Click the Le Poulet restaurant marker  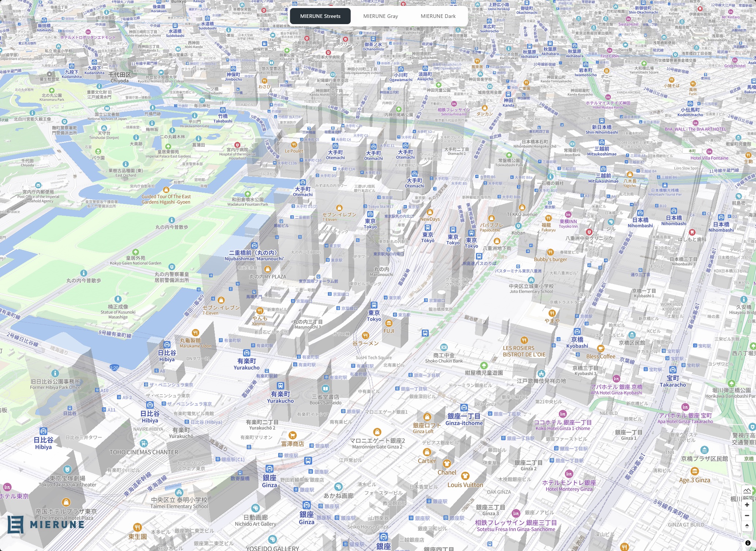[294, 144]
